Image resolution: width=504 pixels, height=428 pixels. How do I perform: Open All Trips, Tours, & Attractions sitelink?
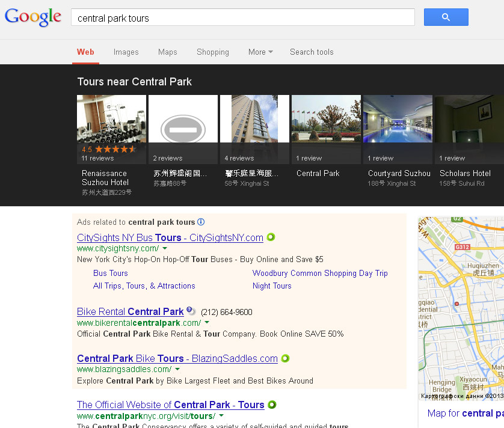(x=144, y=286)
